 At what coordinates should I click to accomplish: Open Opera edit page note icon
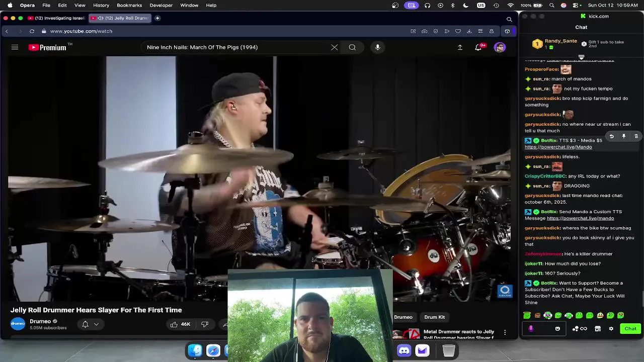(x=413, y=31)
